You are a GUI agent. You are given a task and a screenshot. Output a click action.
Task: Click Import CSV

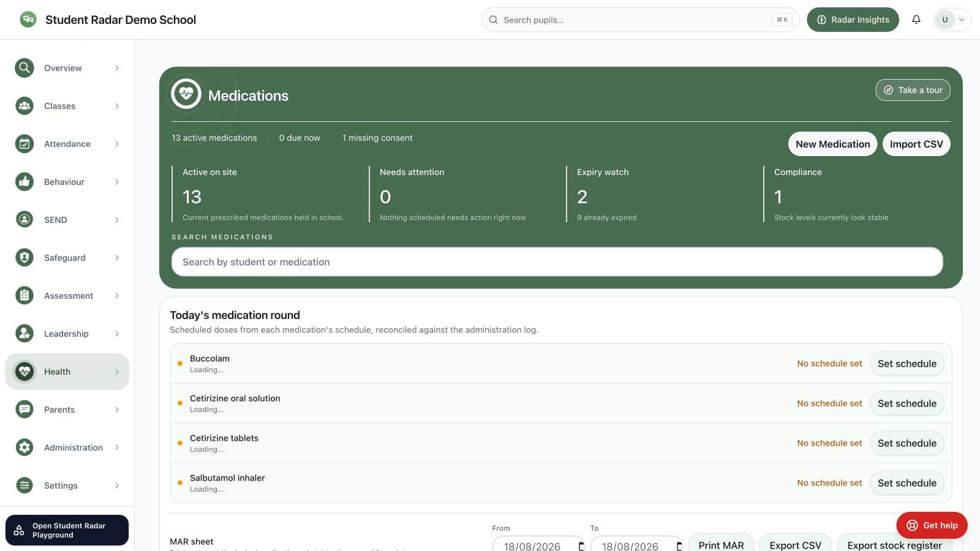click(916, 144)
